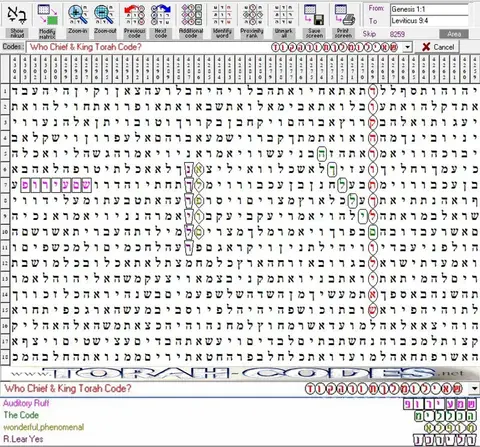Viewport: 480px width, 447px height.
Task: Click row number 7 header
Action: point(5,185)
